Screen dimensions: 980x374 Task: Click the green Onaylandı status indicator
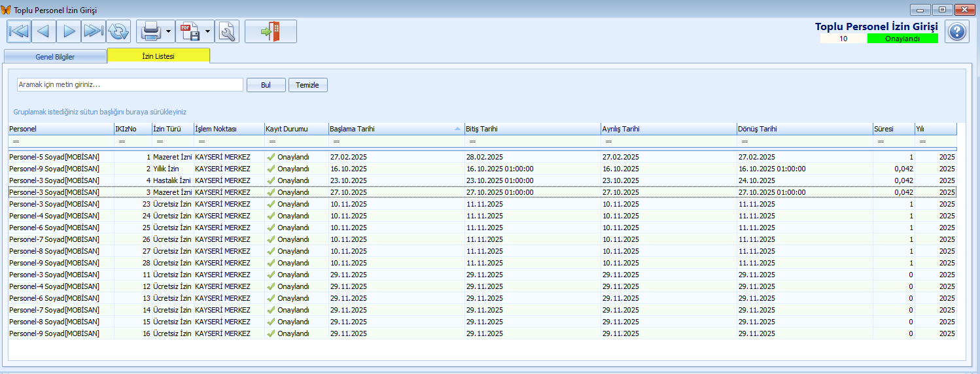902,39
